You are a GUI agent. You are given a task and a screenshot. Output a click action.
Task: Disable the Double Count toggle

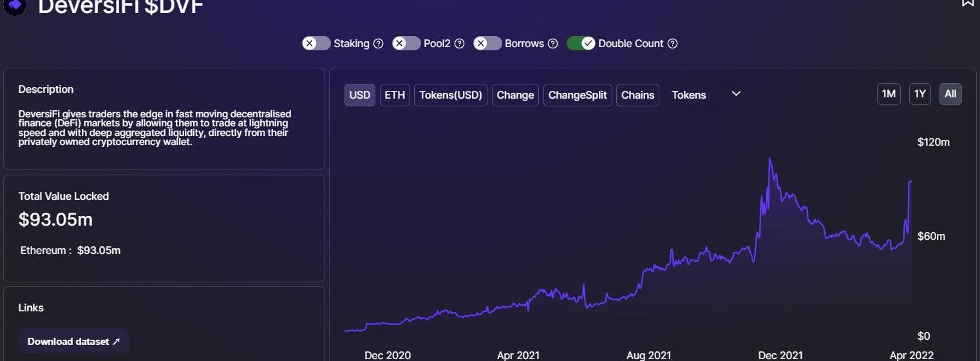point(581,43)
